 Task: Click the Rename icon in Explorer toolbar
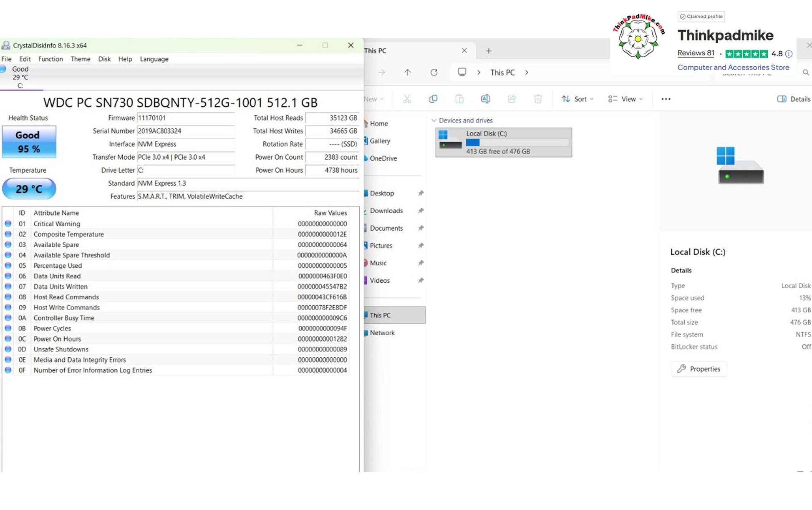tap(485, 99)
